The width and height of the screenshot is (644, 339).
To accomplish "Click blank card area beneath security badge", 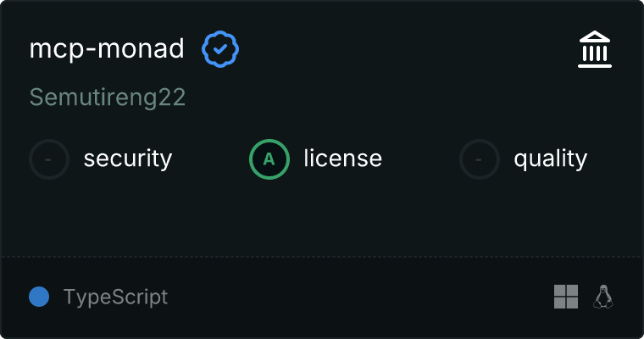I will 49,216.
